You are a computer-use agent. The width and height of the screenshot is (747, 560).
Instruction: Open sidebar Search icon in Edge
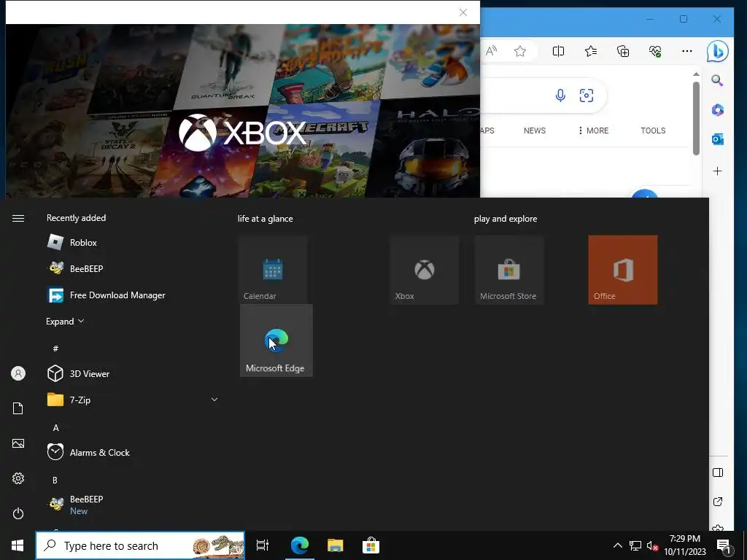718,80
